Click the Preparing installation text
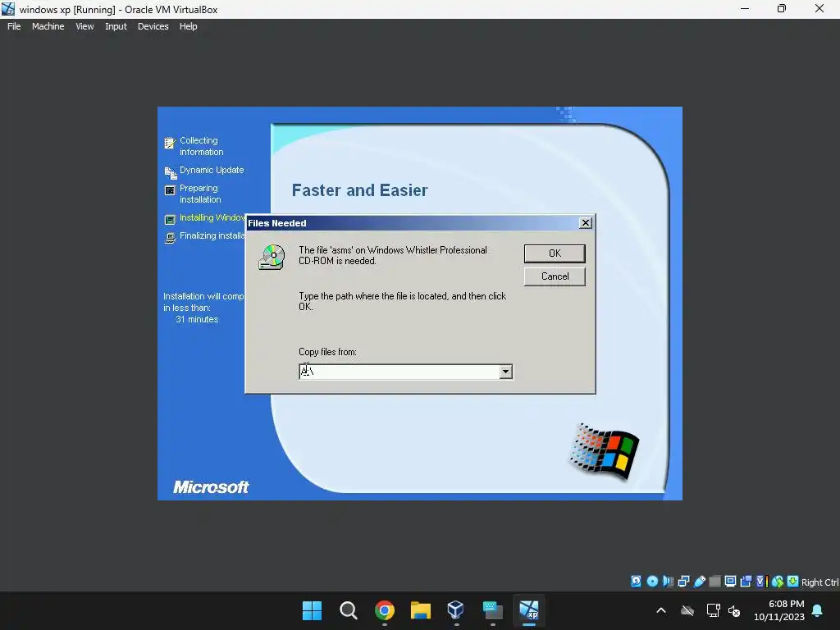This screenshot has height=630, width=840. (200, 194)
